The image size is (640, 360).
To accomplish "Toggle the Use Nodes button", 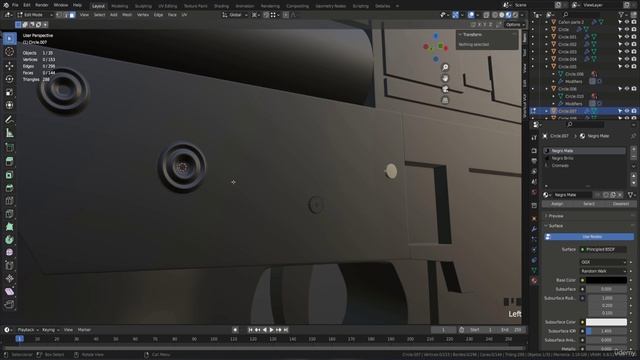I will tap(589, 237).
